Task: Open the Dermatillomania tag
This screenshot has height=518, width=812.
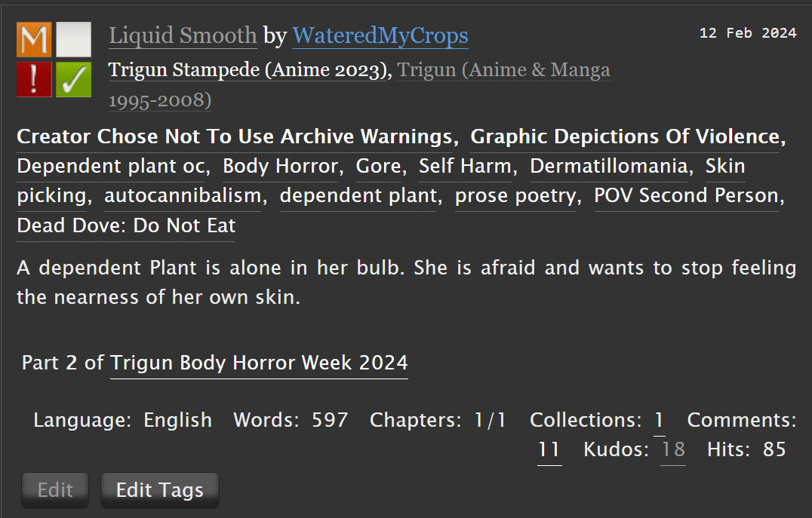Action: point(608,166)
